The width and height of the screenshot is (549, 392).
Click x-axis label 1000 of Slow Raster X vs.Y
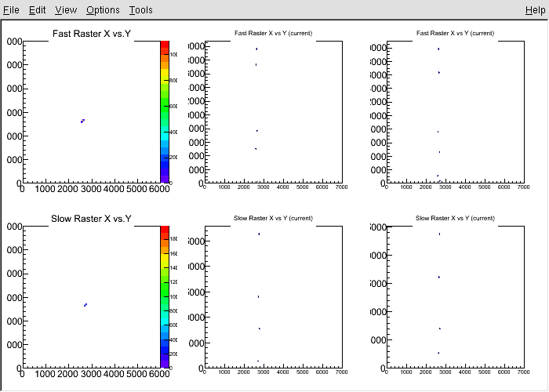(x=45, y=374)
